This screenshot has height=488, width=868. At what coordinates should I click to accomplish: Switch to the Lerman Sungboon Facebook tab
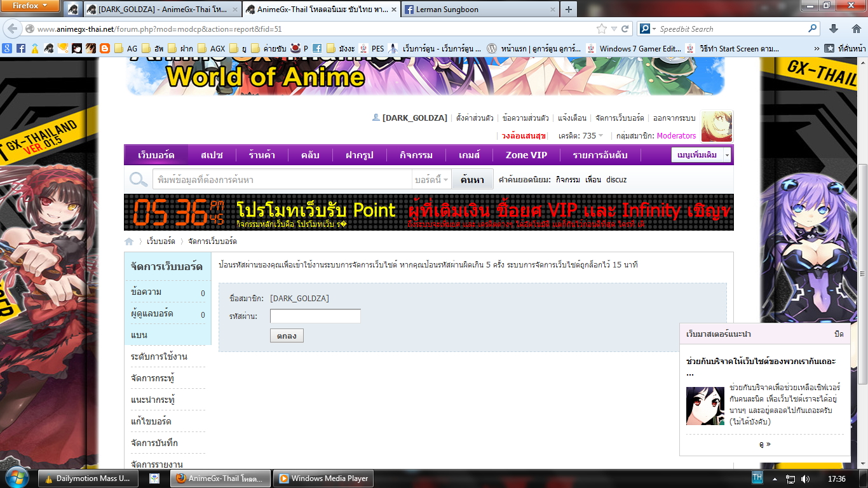pyautogui.click(x=479, y=10)
